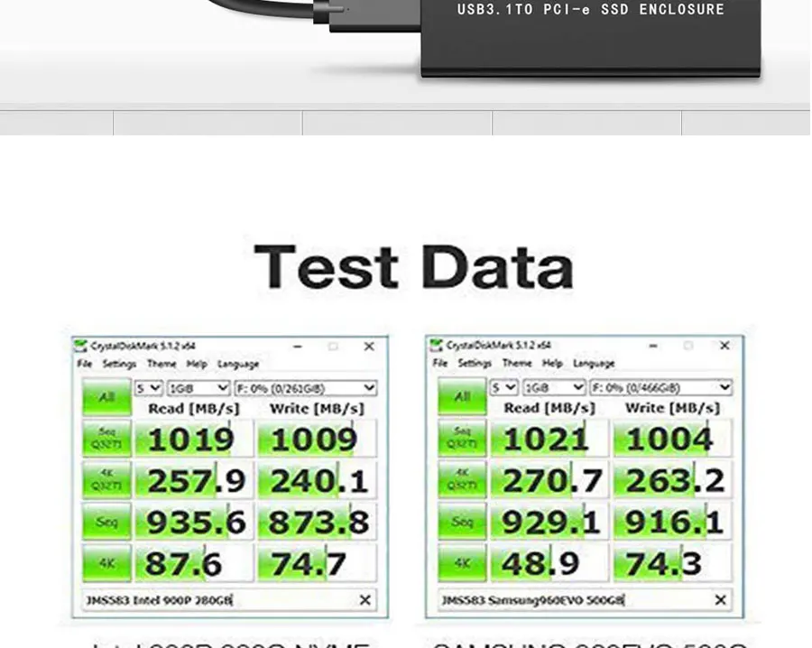Run Seq Q32T1 test in right window
The width and height of the screenshot is (812, 648).
click(462, 438)
